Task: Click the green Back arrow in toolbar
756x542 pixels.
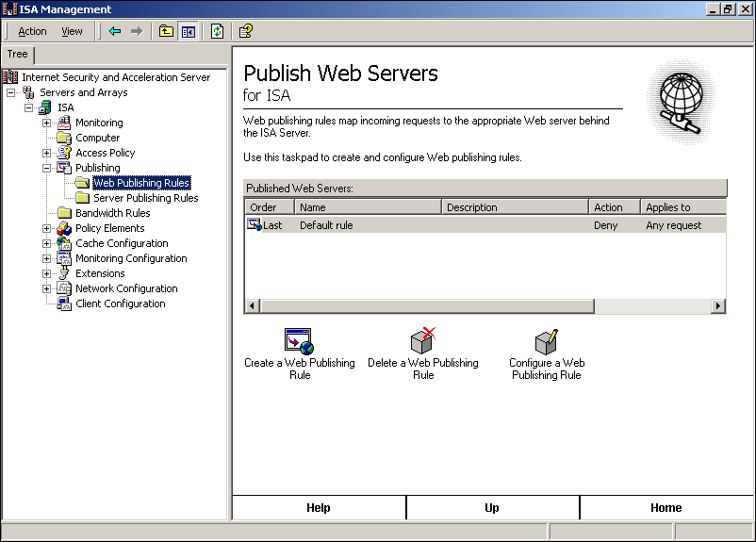Action: [115, 31]
